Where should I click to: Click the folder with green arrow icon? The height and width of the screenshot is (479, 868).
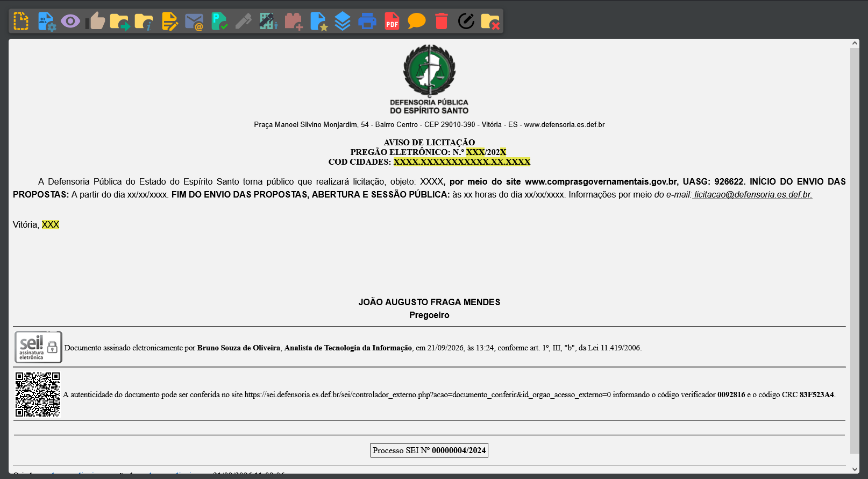120,21
